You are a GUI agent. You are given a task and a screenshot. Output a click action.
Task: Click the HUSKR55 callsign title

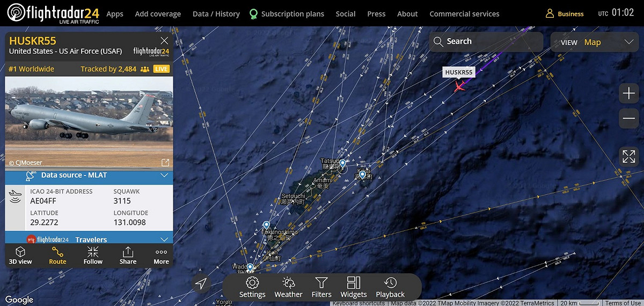32,41
